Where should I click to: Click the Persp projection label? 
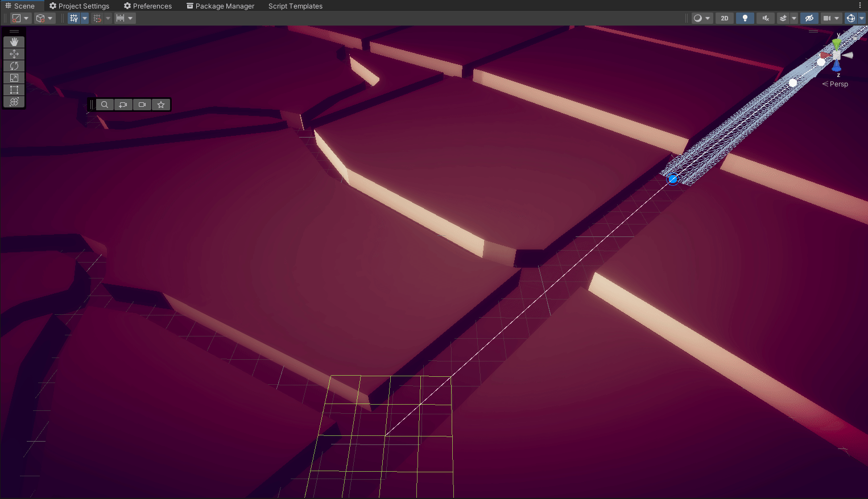838,84
